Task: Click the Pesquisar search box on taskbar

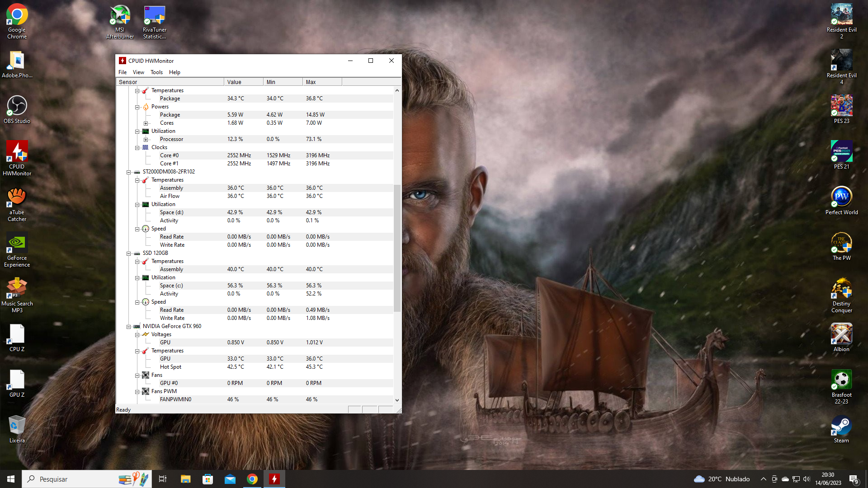Action: pos(86,479)
